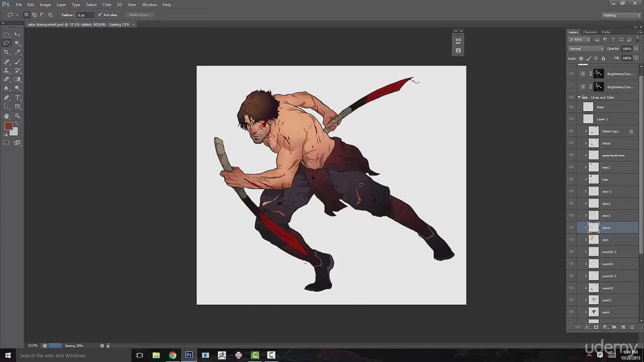The height and width of the screenshot is (362, 644).
Task: Open the Opacity slider dropdown arrow
Action: click(x=636, y=49)
